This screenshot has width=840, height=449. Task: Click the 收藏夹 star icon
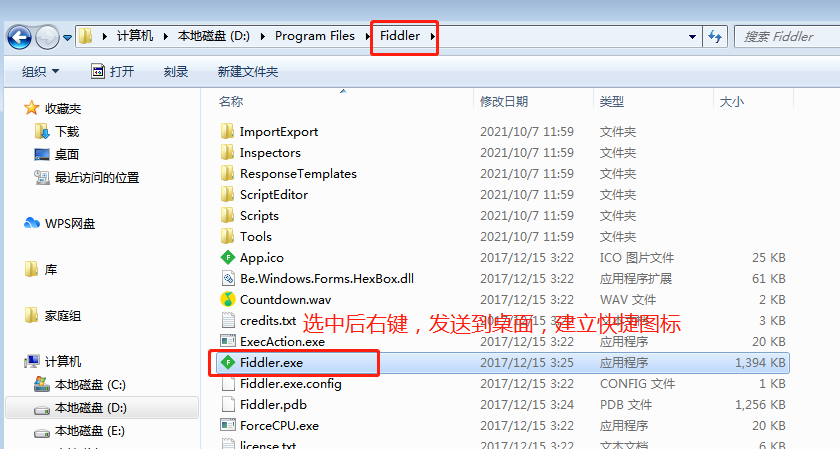[x=32, y=108]
